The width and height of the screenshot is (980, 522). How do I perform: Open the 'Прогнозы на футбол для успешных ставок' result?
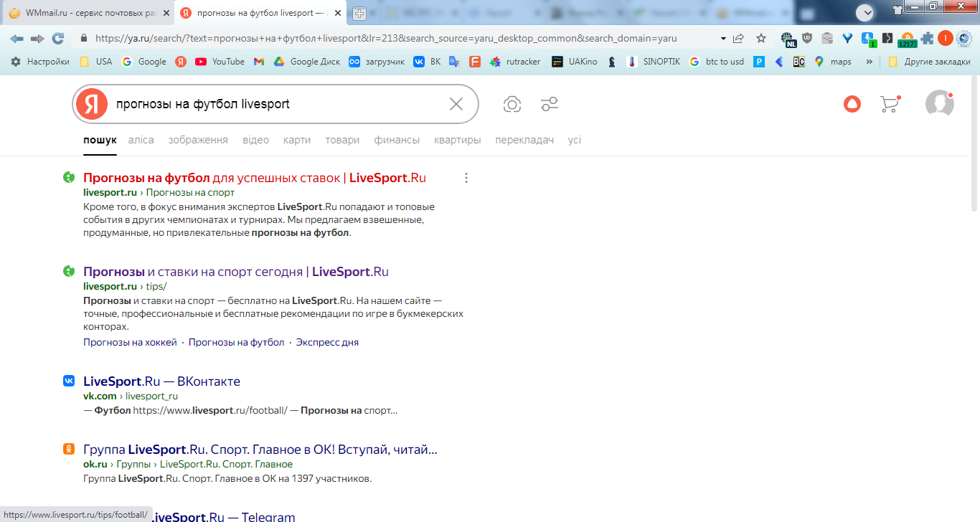pyautogui.click(x=255, y=178)
